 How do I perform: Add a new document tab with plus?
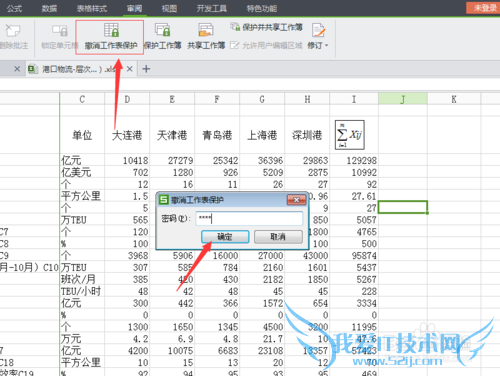146,69
